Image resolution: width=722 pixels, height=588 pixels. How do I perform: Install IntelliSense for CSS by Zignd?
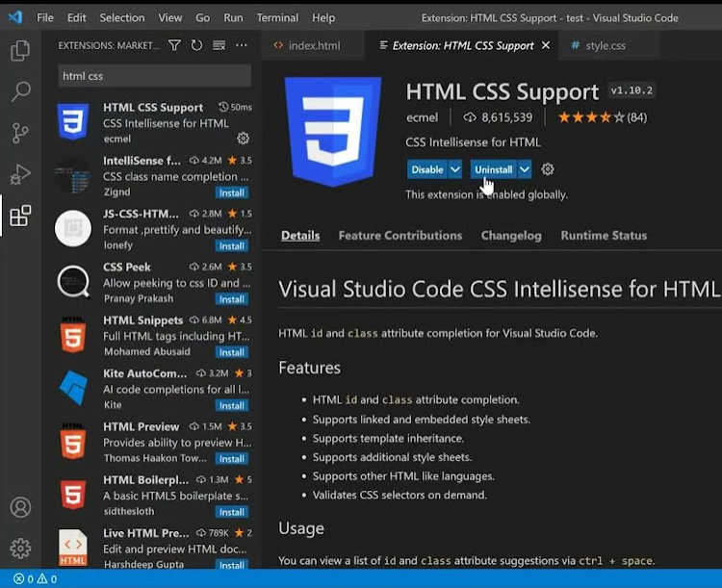(232, 192)
